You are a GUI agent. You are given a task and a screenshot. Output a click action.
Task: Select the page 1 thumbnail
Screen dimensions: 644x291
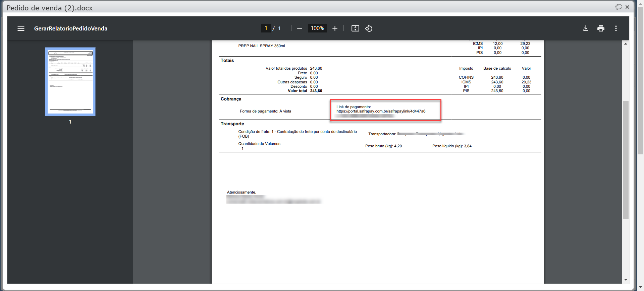point(70,82)
